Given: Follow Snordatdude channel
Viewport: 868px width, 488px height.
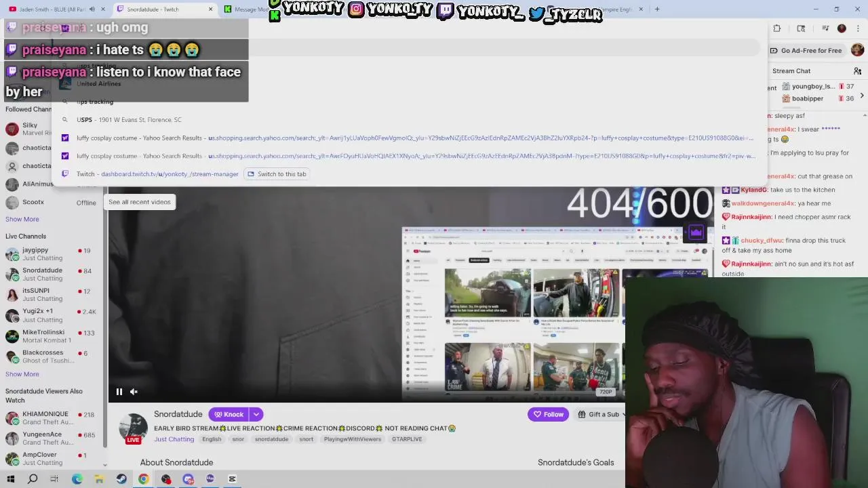Looking at the screenshot, I should coord(548,414).
